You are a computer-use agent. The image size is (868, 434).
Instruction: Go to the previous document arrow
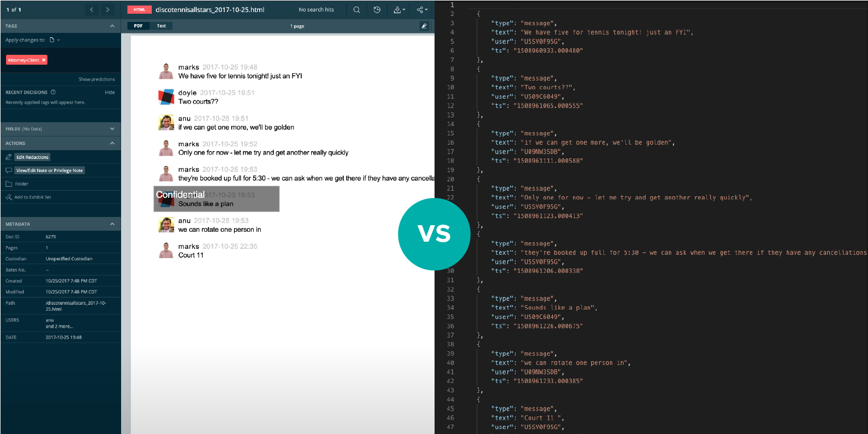(x=92, y=9)
